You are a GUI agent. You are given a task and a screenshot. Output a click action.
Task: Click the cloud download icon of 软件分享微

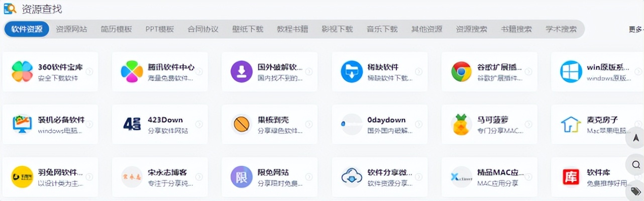click(352, 177)
